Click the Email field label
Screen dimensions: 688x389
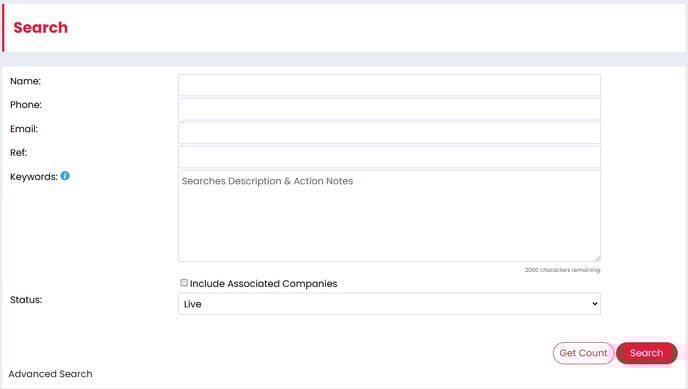24,129
